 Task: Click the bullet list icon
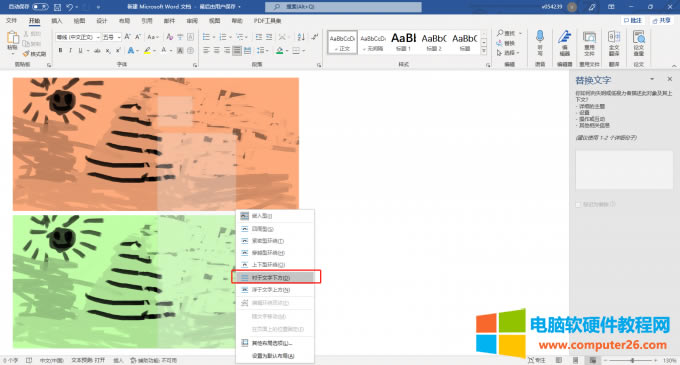(206, 37)
